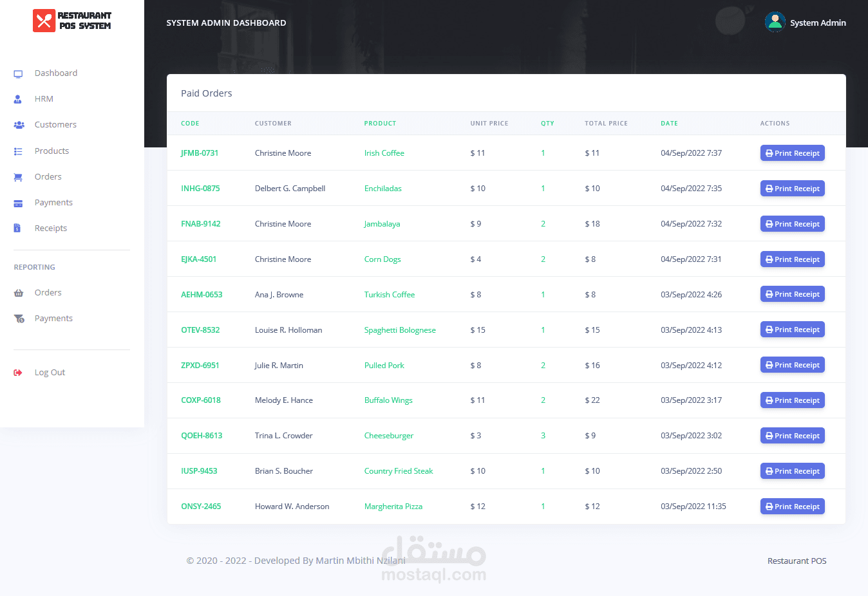The height and width of the screenshot is (596, 868).
Task: Print receipt for order COXP-6018
Action: click(793, 400)
